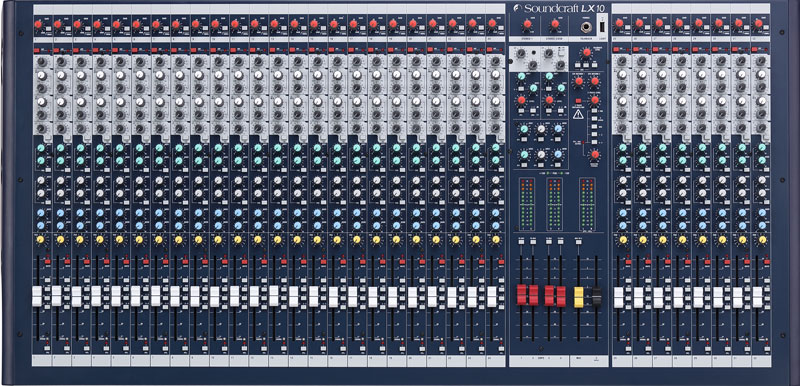This screenshot has width=800, height=386.
Task: Click the white fader cap on leftmost channel
Action: (37, 296)
